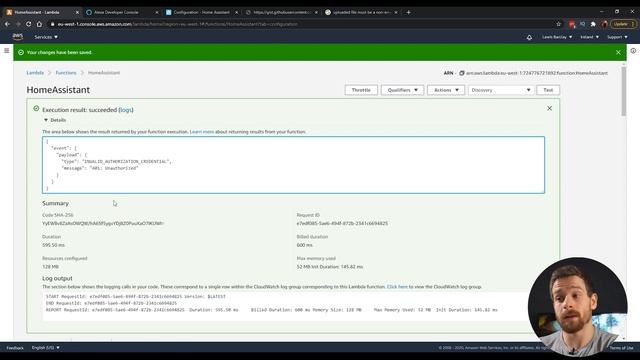The width and height of the screenshot is (640, 360).
Task: Click inside the execution result JSON box
Action: pos(293,165)
